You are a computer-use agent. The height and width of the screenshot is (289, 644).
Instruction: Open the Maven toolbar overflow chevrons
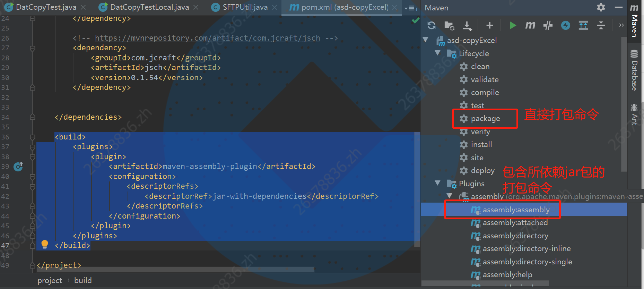(x=621, y=25)
